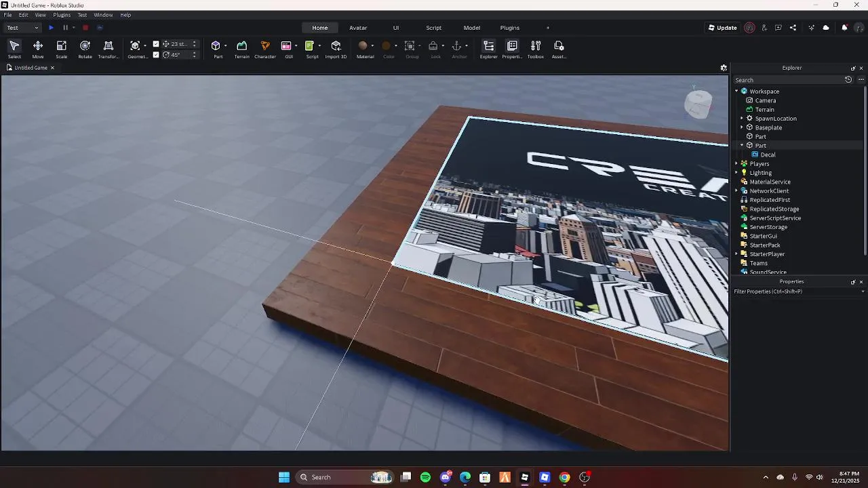Open the GUI dropdown arrow
Screen dimensions: 868x488
pos(296,46)
